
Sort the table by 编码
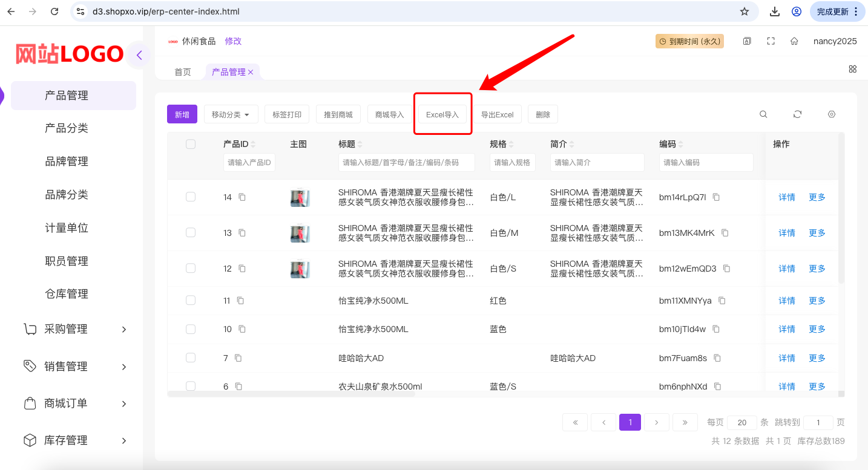tap(681, 145)
